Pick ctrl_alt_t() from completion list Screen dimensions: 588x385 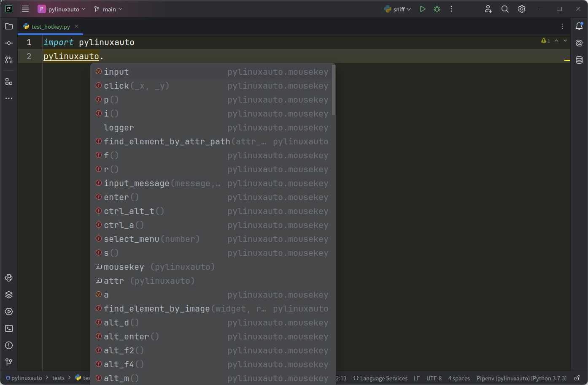click(x=212, y=211)
